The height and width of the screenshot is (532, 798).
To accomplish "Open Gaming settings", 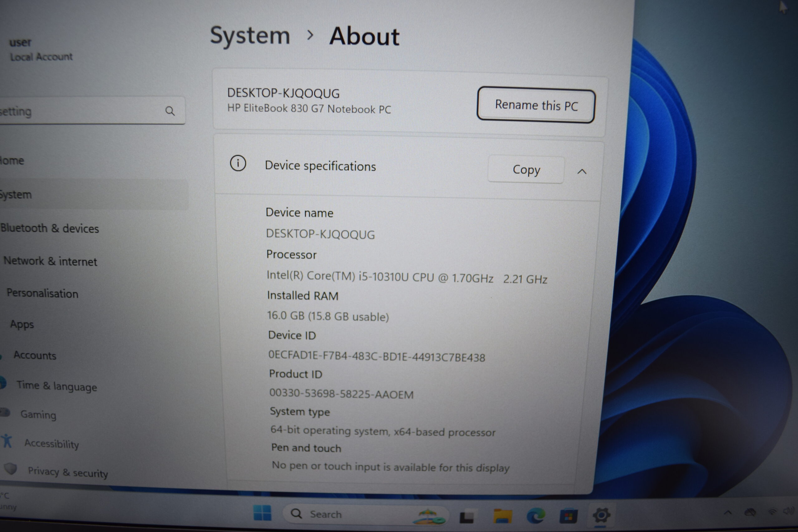I will coord(38,414).
